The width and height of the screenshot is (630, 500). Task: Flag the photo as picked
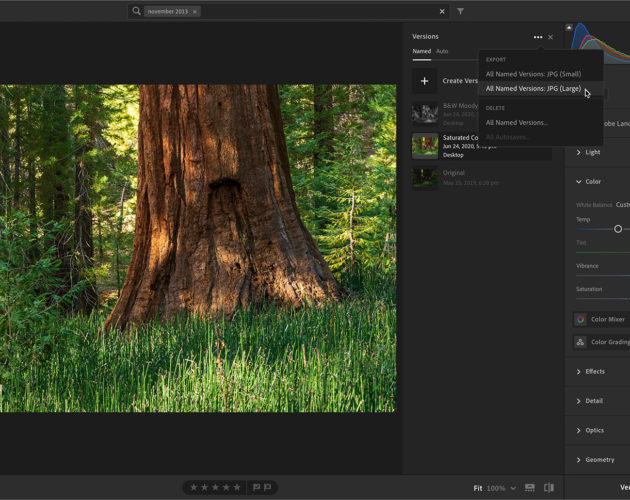point(256,487)
